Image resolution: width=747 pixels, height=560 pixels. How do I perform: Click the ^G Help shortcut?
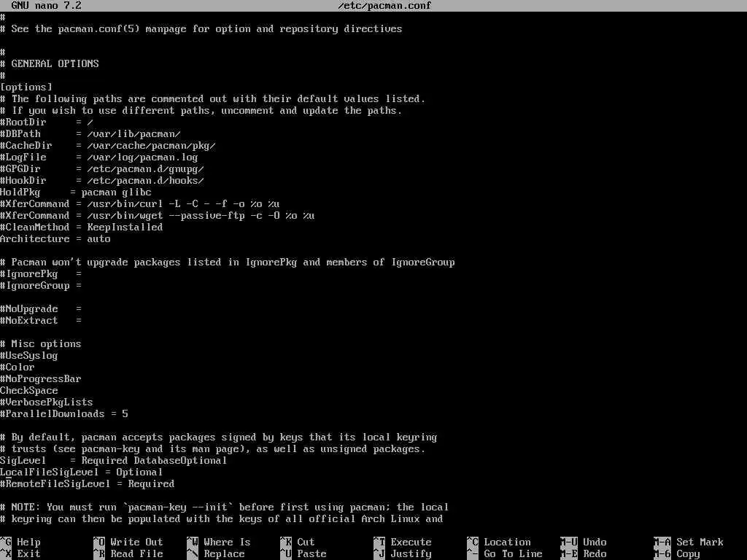tap(20, 542)
